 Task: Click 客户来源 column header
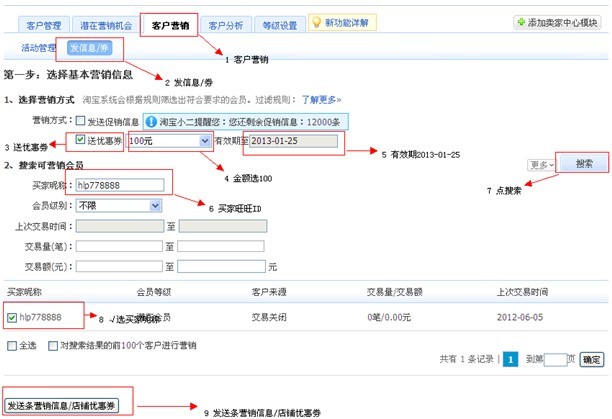(x=269, y=292)
